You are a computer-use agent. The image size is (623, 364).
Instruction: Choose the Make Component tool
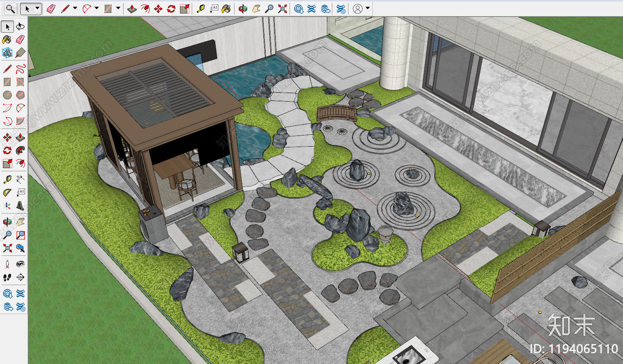tap(7, 53)
